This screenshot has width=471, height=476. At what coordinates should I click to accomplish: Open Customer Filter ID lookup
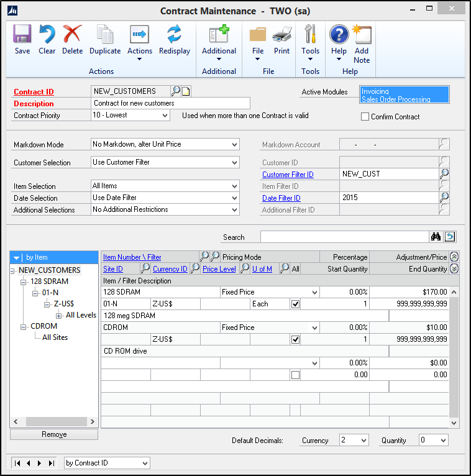444,173
